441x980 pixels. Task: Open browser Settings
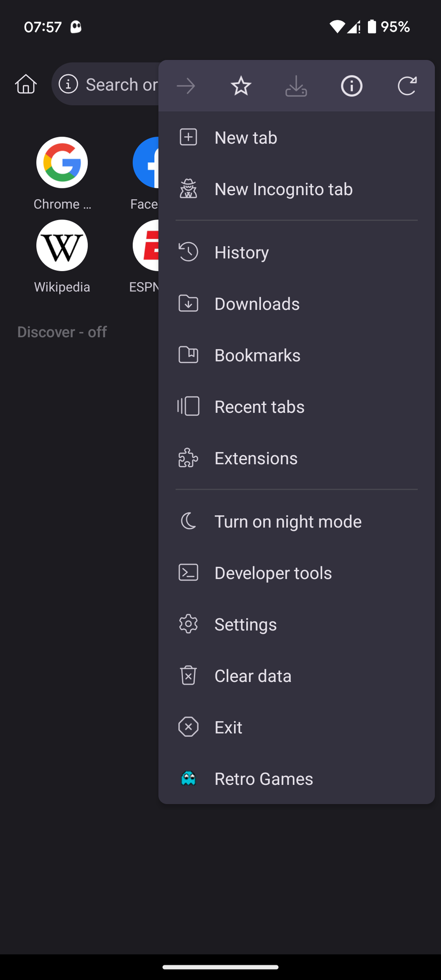(245, 624)
